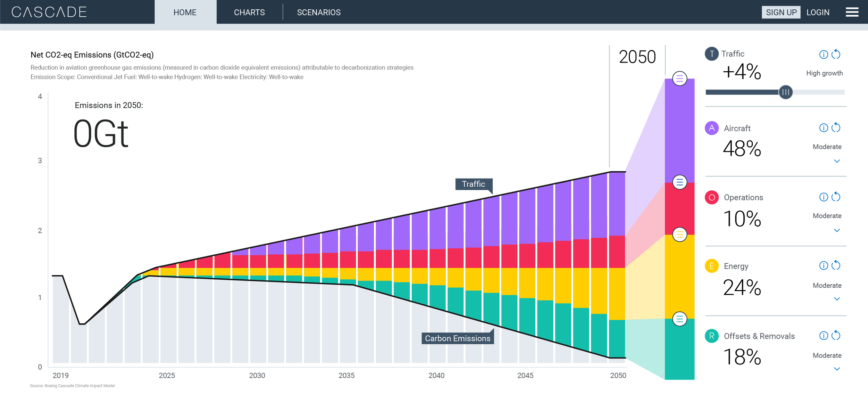
Task: Expand Offsets & Removals chevron
Action: [x=837, y=369]
